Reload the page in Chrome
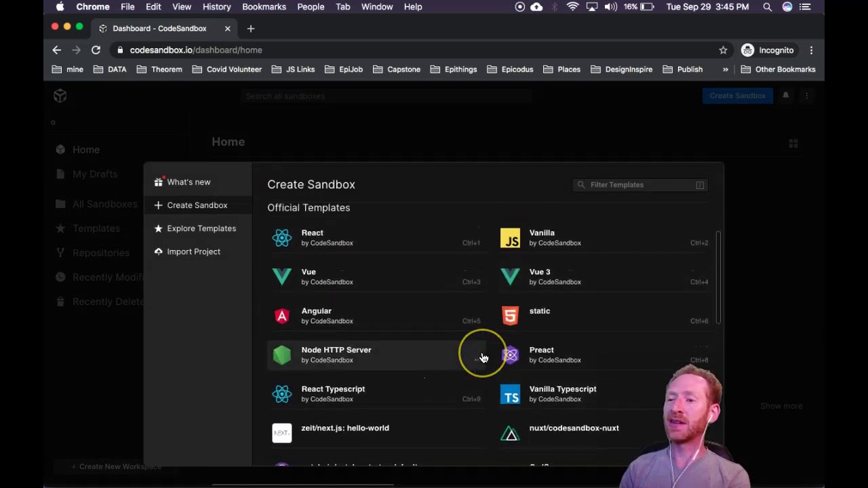This screenshot has width=868, height=488. click(x=96, y=50)
